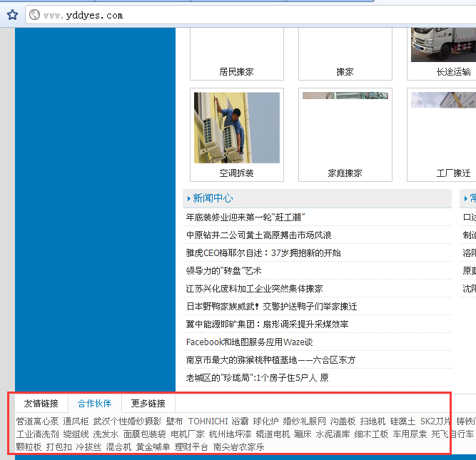
Task: Click the www.yddyes.com address bar
Action: (x=214, y=15)
